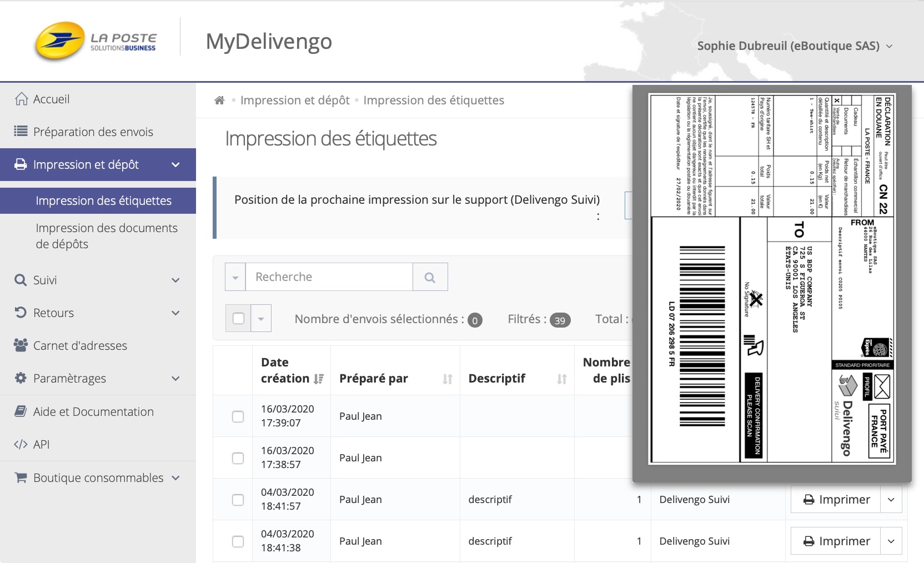This screenshot has height=563, width=924.
Task: Tick checkbox for row 04/03/2020 18:41:57
Action: pyautogui.click(x=238, y=500)
